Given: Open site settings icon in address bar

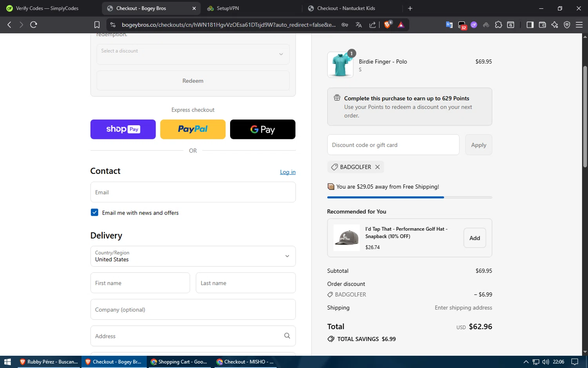Looking at the screenshot, I should click(113, 25).
